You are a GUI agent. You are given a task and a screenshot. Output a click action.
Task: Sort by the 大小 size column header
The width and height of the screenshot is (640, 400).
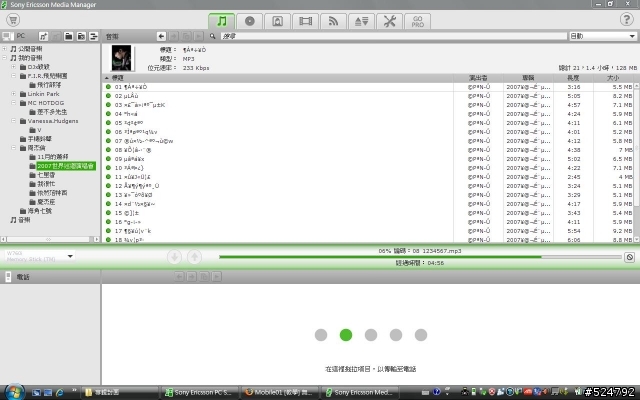tap(613, 78)
